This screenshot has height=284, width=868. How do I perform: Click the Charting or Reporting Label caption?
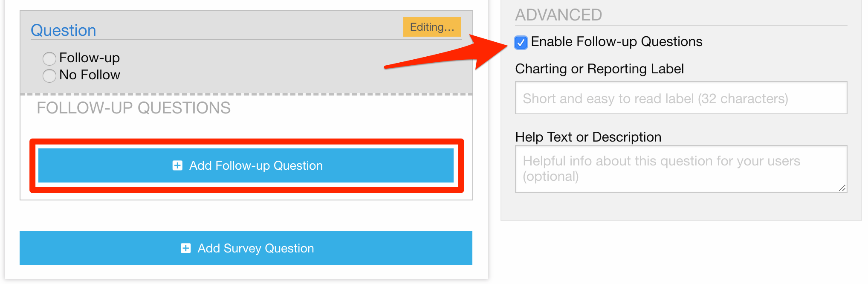(599, 69)
